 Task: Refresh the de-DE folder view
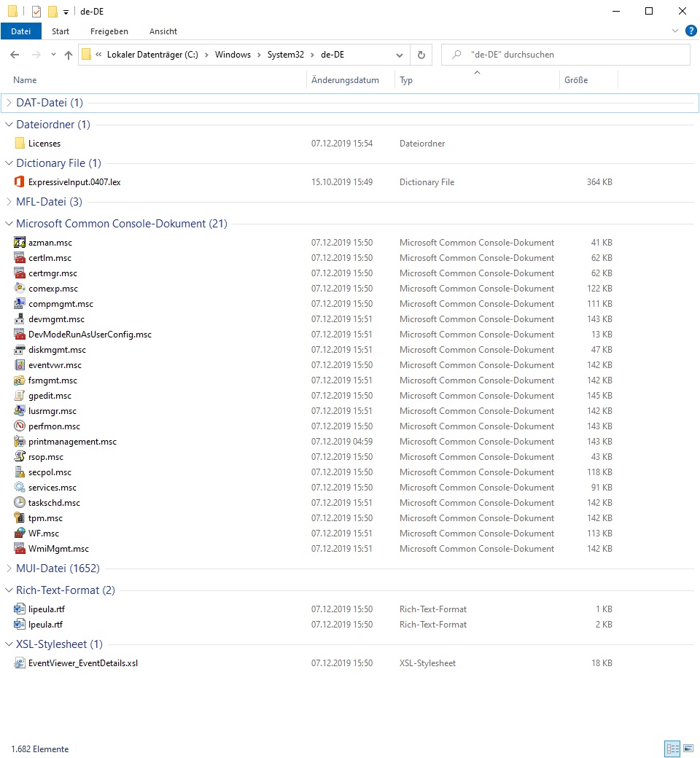pyautogui.click(x=421, y=55)
